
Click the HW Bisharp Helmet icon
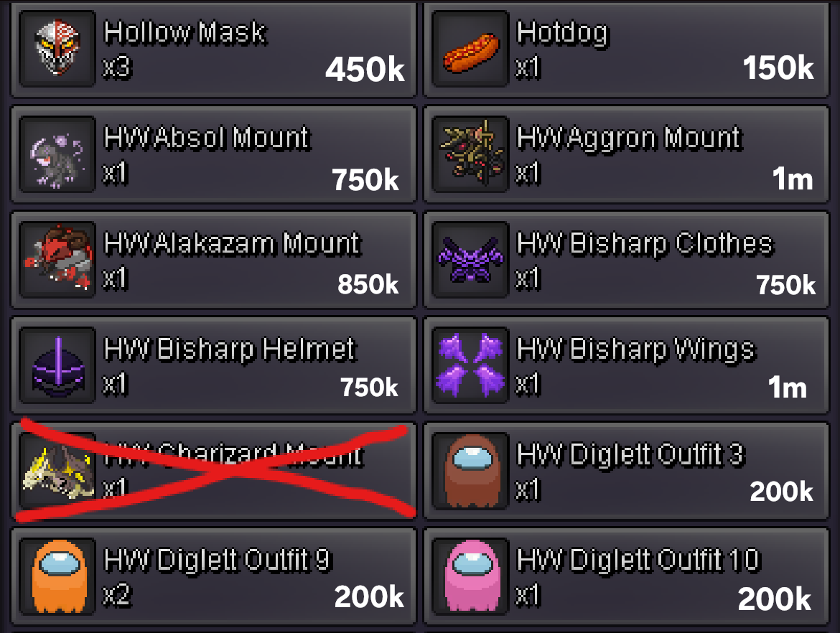[x=57, y=365]
